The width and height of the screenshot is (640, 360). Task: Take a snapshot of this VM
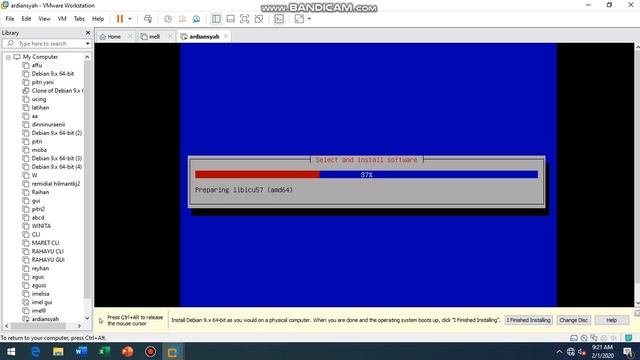[x=168, y=19]
